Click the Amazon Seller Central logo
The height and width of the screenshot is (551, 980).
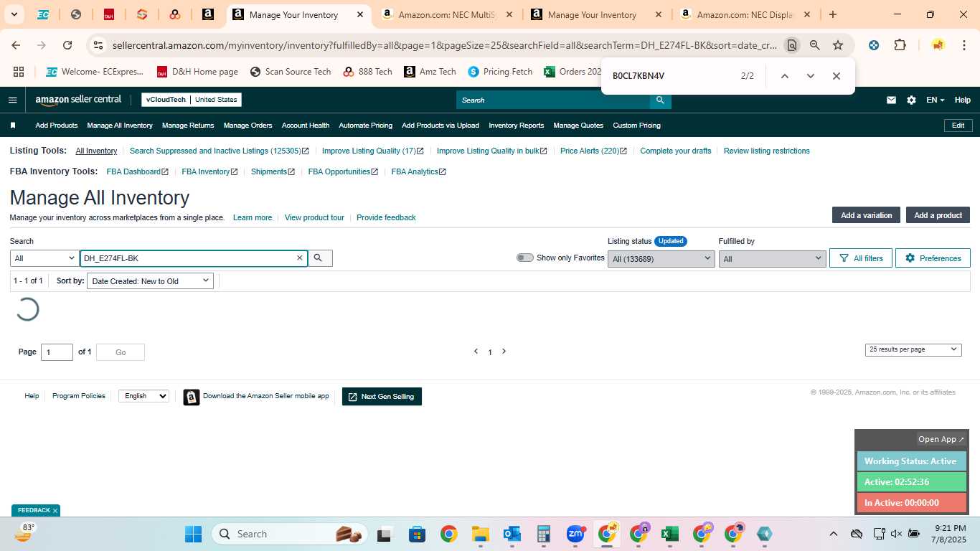tap(79, 100)
